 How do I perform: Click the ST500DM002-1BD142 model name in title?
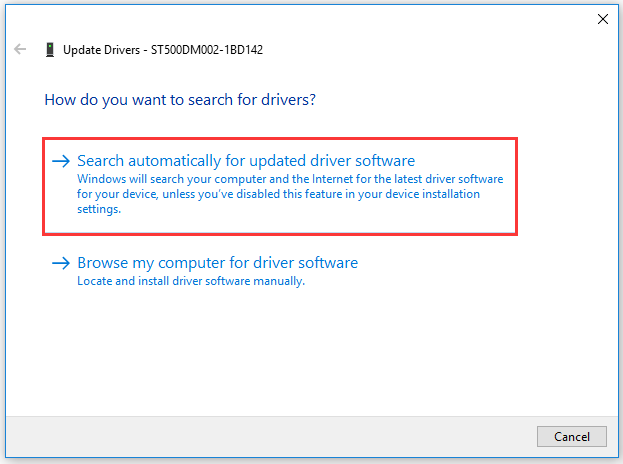[x=207, y=50]
